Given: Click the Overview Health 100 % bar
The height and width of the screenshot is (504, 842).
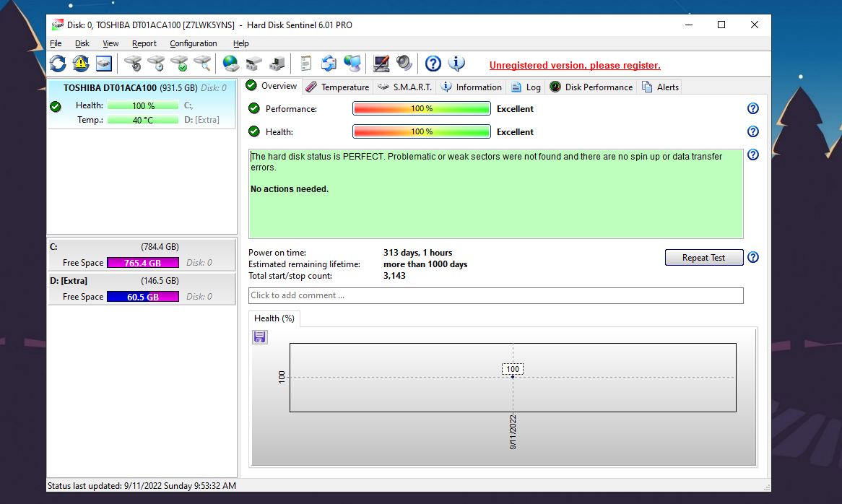Looking at the screenshot, I should [422, 131].
